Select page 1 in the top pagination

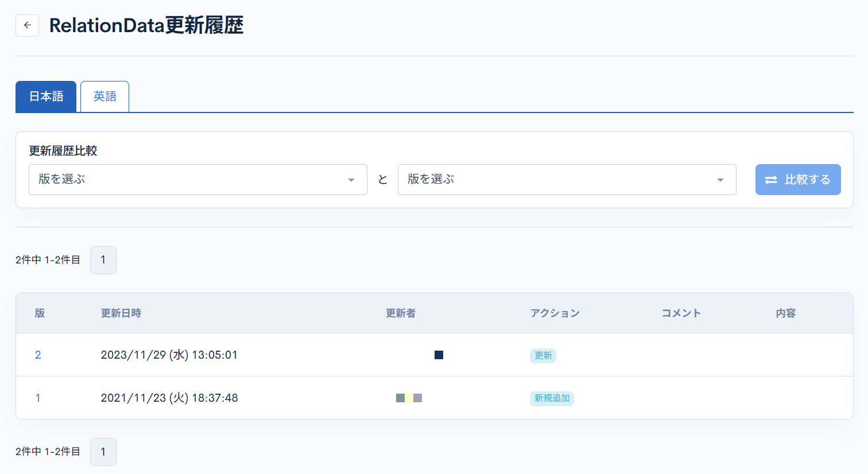pos(103,260)
